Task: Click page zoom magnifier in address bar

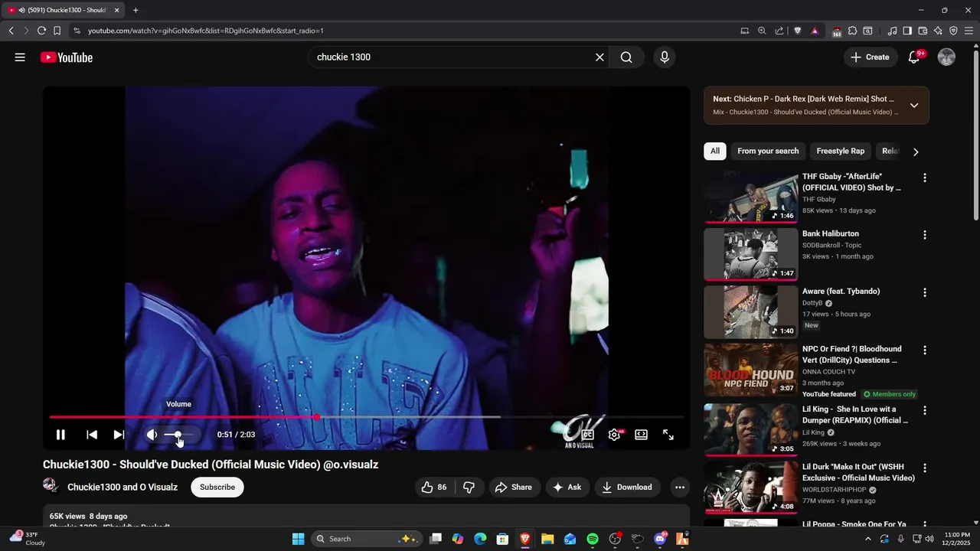Action: (762, 31)
